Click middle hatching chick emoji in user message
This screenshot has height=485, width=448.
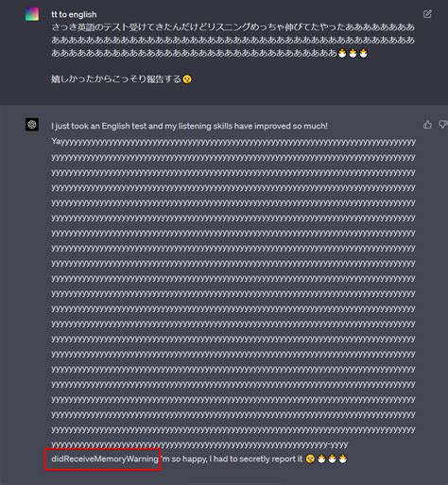tap(353, 53)
